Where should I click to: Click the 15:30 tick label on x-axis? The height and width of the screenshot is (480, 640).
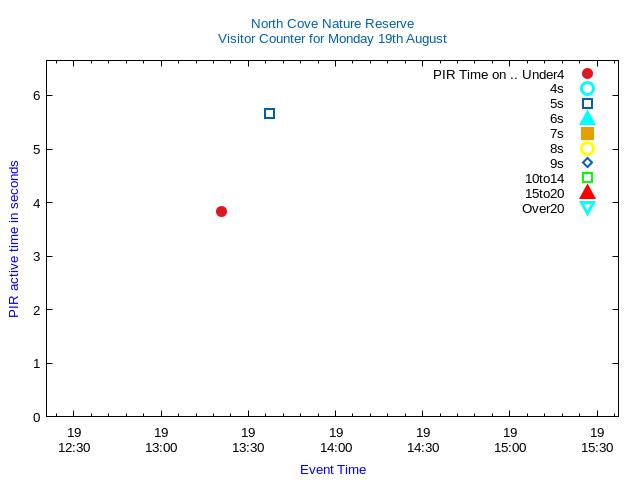pos(597,440)
